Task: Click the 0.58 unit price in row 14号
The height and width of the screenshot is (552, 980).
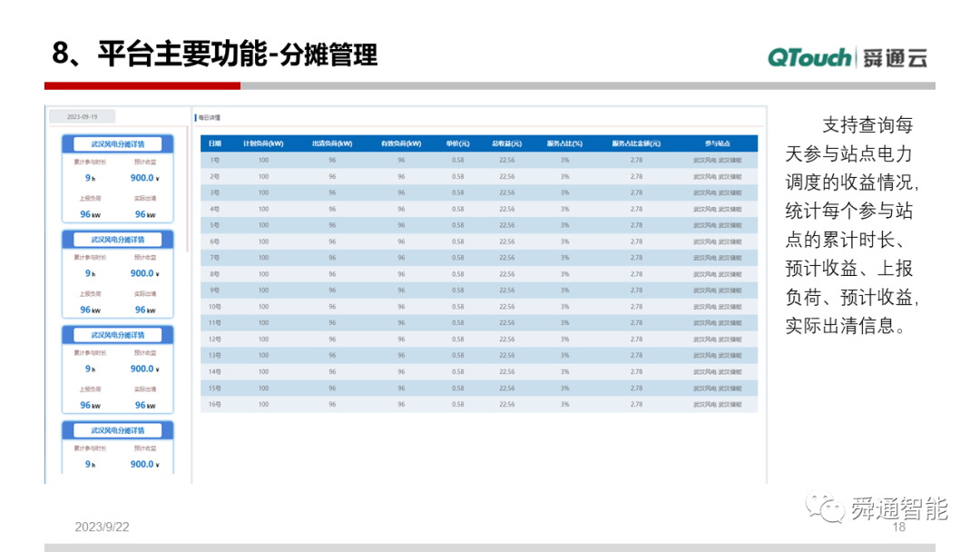Action: (x=457, y=371)
